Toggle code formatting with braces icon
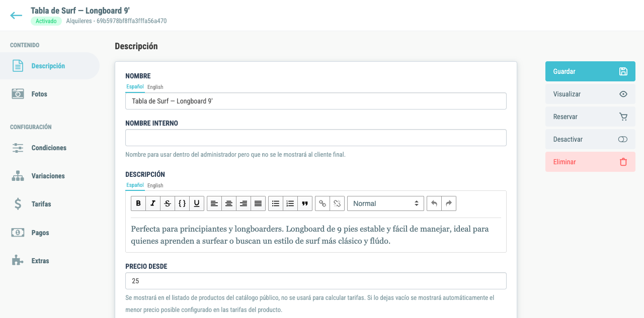This screenshot has width=644, height=318. tap(182, 203)
